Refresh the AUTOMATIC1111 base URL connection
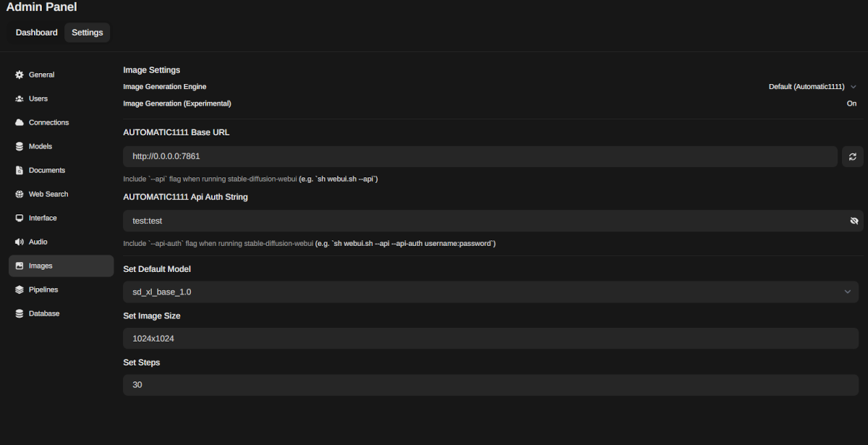 click(x=853, y=156)
